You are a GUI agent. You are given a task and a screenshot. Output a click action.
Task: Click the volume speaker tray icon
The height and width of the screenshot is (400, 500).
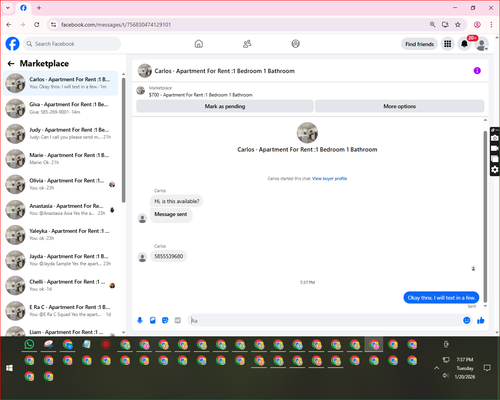(x=446, y=376)
